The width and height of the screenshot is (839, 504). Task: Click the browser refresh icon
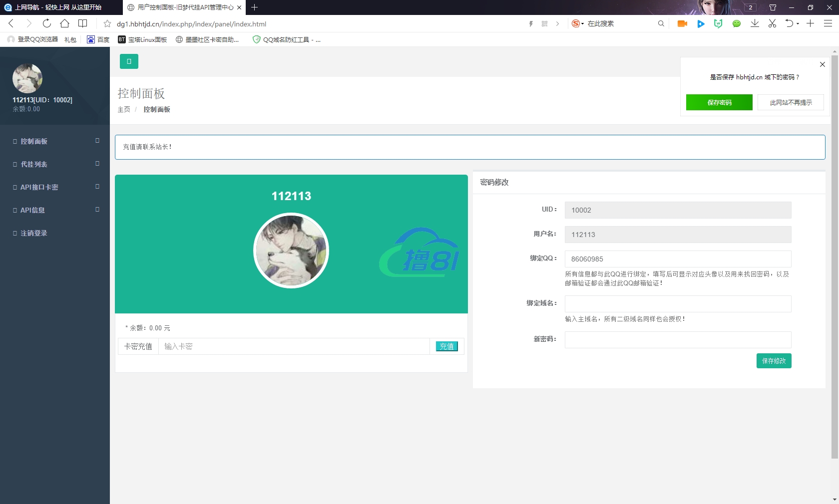tap(46, 23)
